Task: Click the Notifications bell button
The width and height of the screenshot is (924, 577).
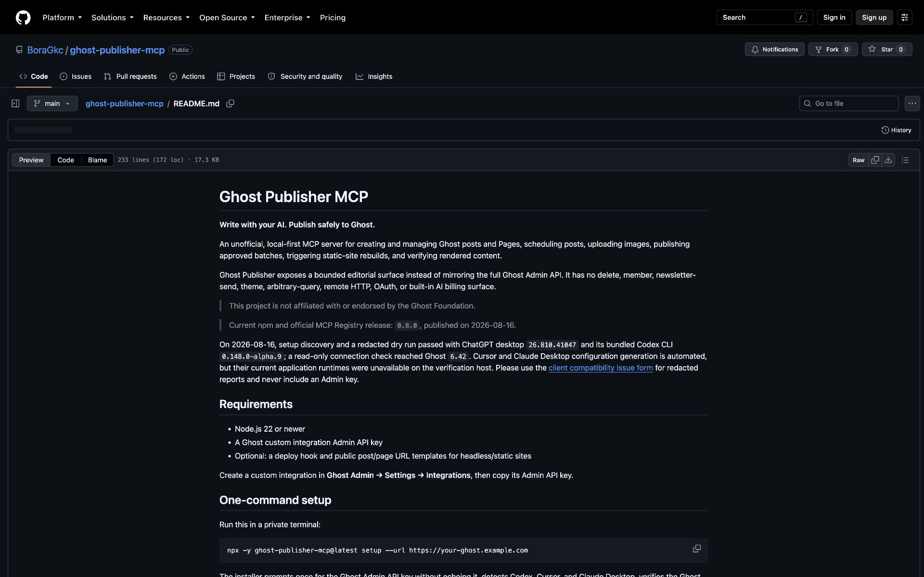Action: 774,49
